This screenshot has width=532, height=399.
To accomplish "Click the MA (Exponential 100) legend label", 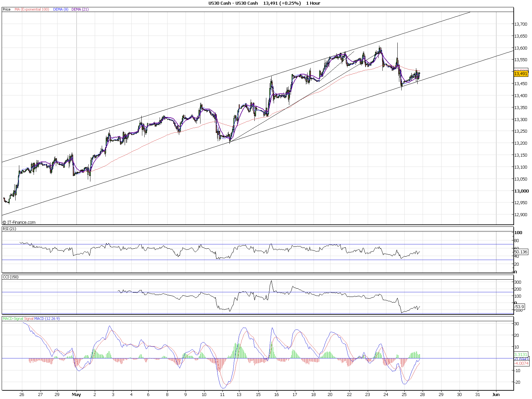I will (x=32, y=9).
